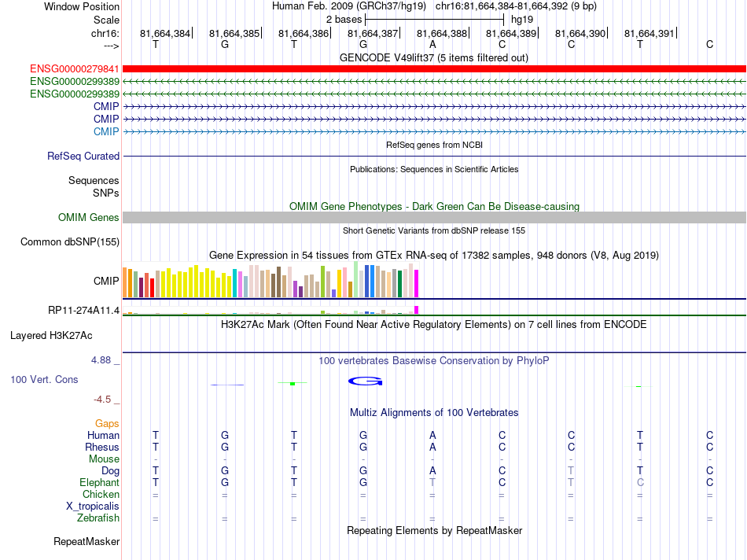
Task: Select the Elephant species row label
Action: pyautogui.click(x=100, y=482)
